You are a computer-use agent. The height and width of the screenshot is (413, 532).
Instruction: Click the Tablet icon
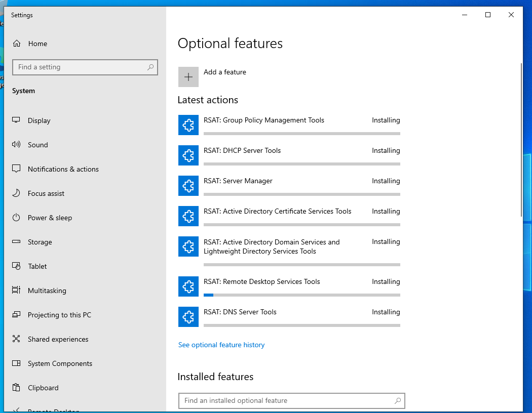pyautogui.click(x=16, y=266)
